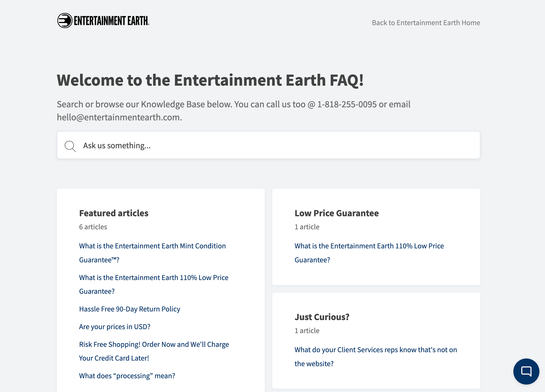Open the live chat bubble icon
The width and height of the screenshot is (545, 392).
pos(526,371)
